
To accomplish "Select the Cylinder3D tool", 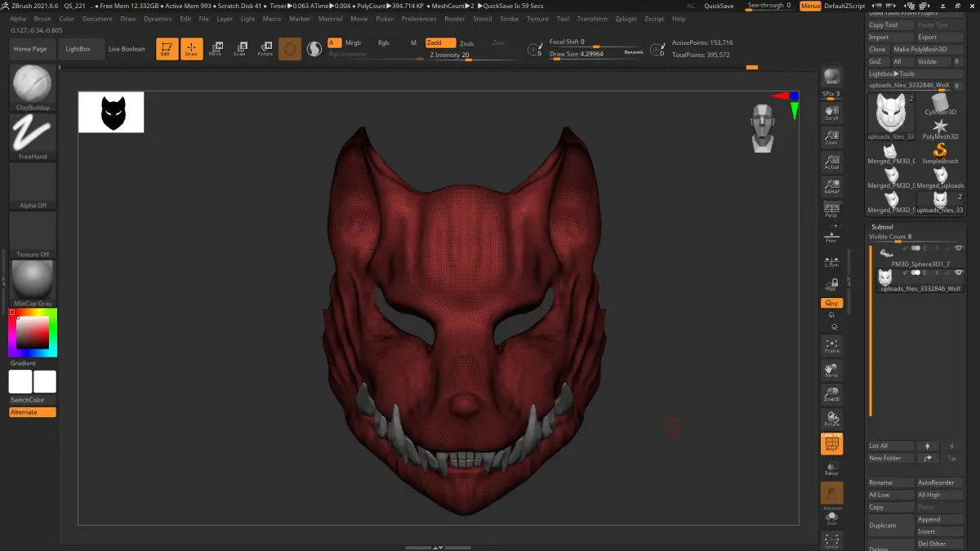I will (x=940, y=104).
